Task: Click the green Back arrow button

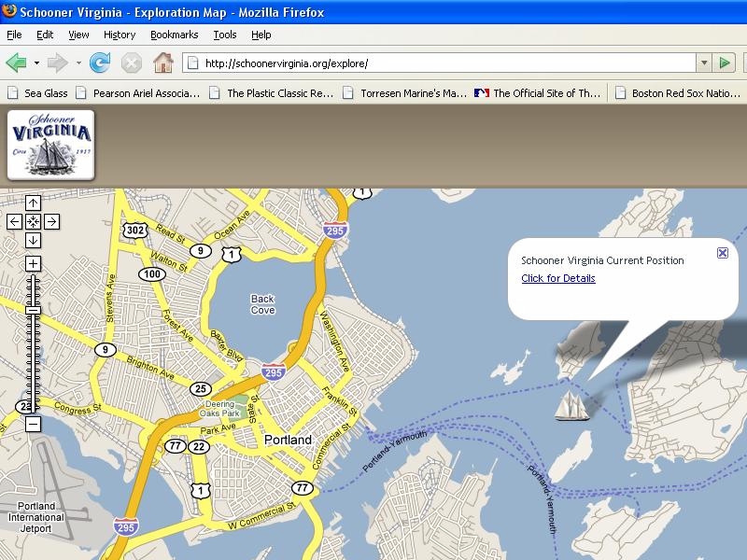Action: pyautogui.click(x=16, y=63)
